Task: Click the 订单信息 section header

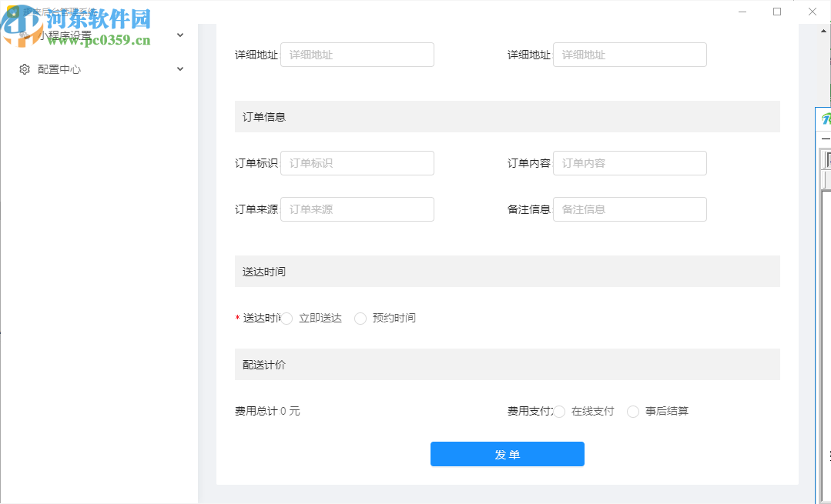Action: 507,116
